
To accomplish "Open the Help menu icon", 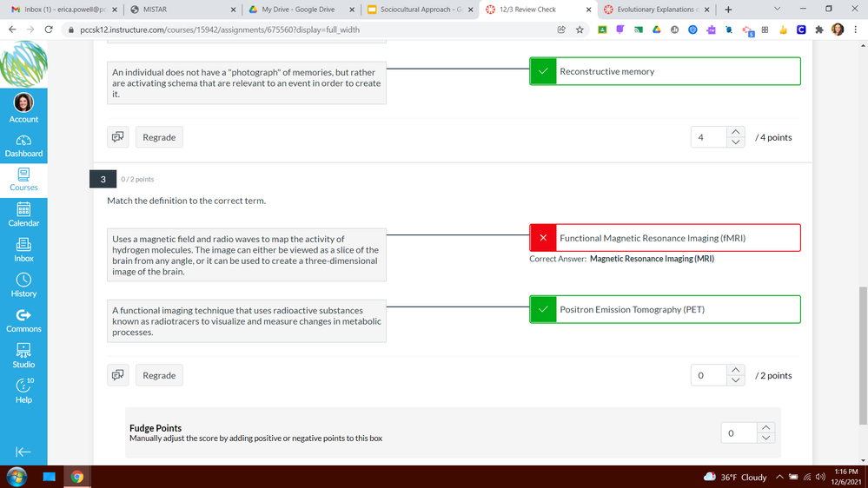I will pyautogui.click(x=23, y=390).
